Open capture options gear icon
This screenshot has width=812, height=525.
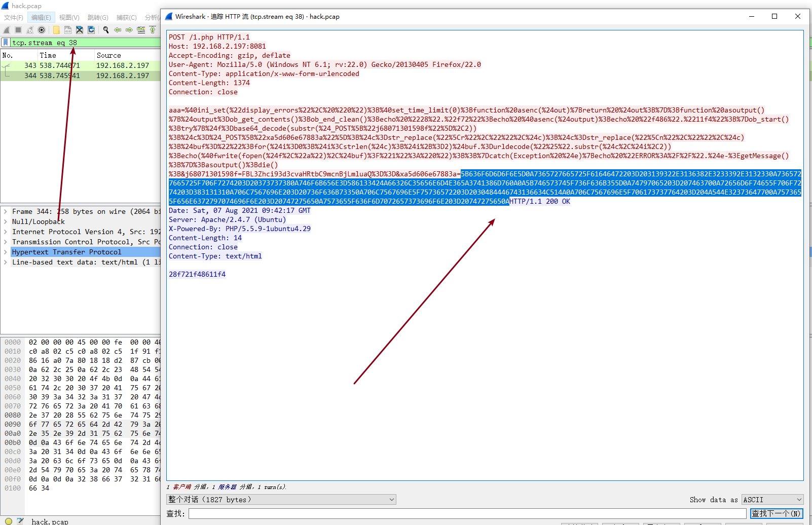pyautogui.click(x=42, y=30)
